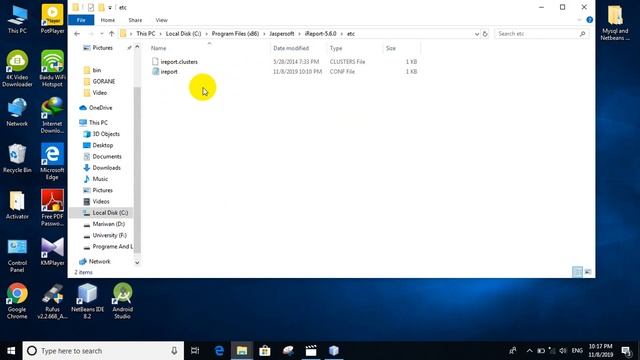Open Recycle Bin on desktop

[17, 159]
